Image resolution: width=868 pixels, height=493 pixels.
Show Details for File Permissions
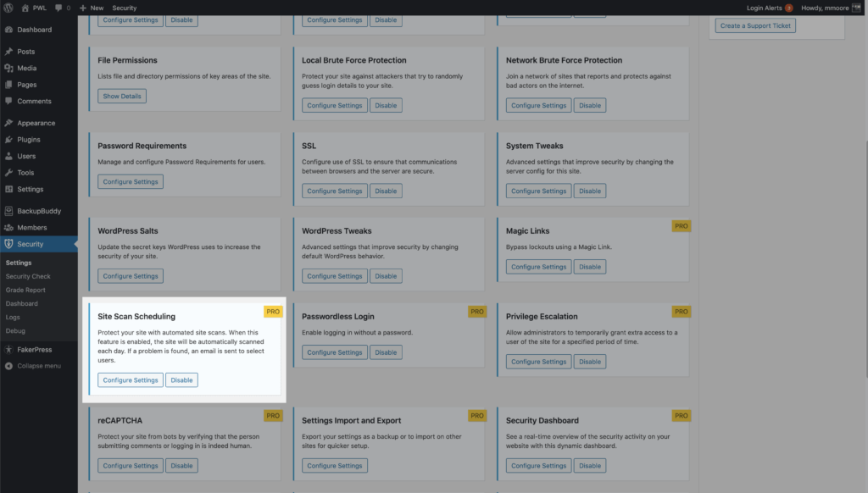pyautogui.click(x=122, y=96)
